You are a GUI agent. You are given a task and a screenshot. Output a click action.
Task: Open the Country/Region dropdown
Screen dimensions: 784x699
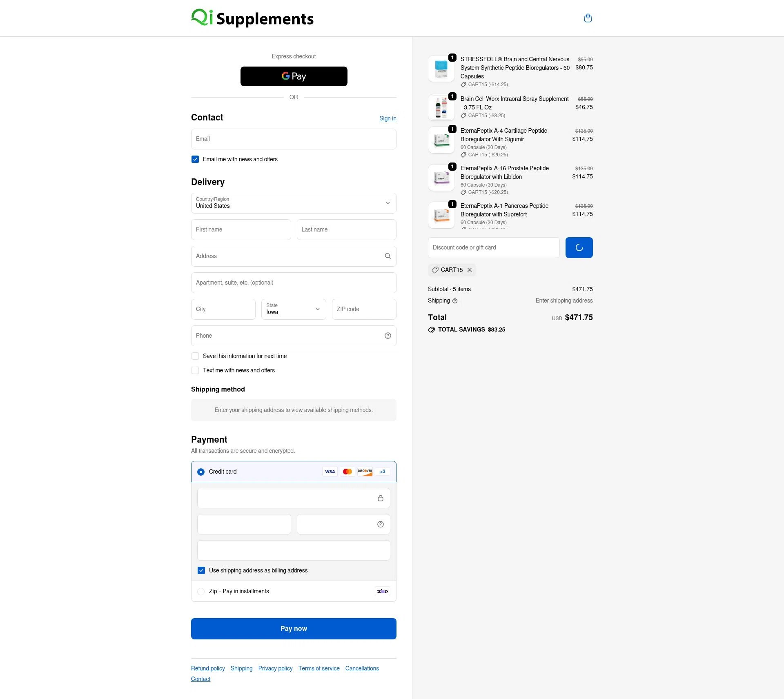pos(293,203)
